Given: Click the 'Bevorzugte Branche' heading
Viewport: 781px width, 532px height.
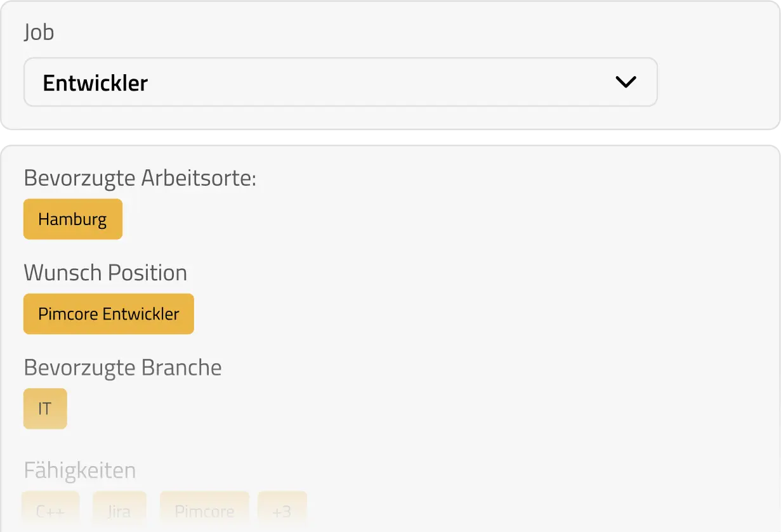Looking at the screenshot, I should tap(122, 367).
